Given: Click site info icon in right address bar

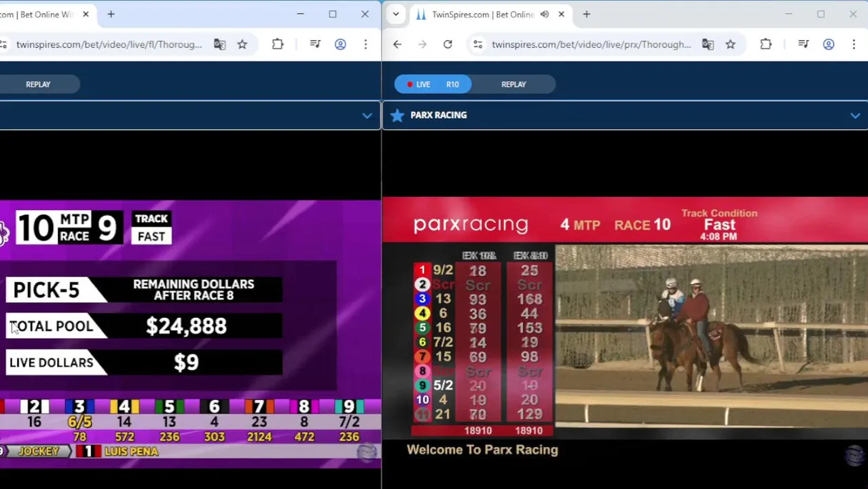Looking at the screenshot, I should [x=478, y=44].
